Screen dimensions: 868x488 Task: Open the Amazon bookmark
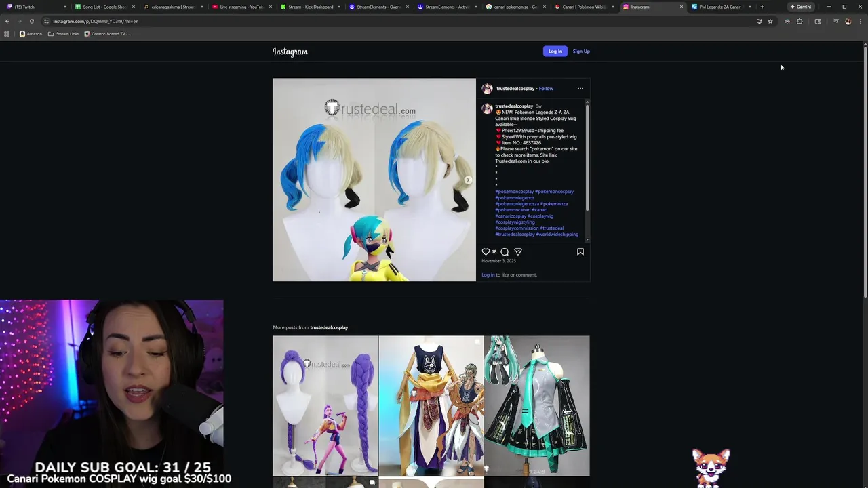tap(31, 34)
